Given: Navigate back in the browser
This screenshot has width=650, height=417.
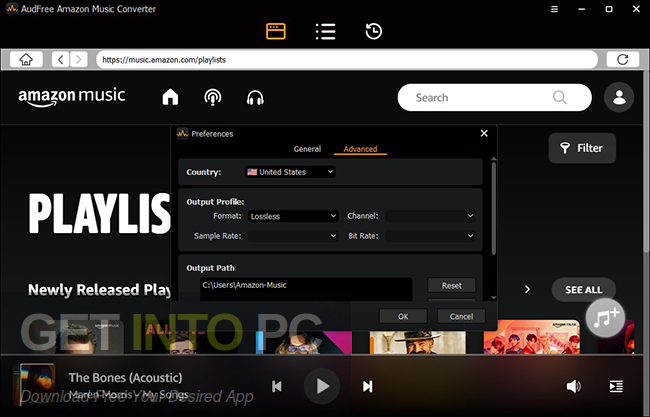Looking at the screenshot, I should (61, 59).
